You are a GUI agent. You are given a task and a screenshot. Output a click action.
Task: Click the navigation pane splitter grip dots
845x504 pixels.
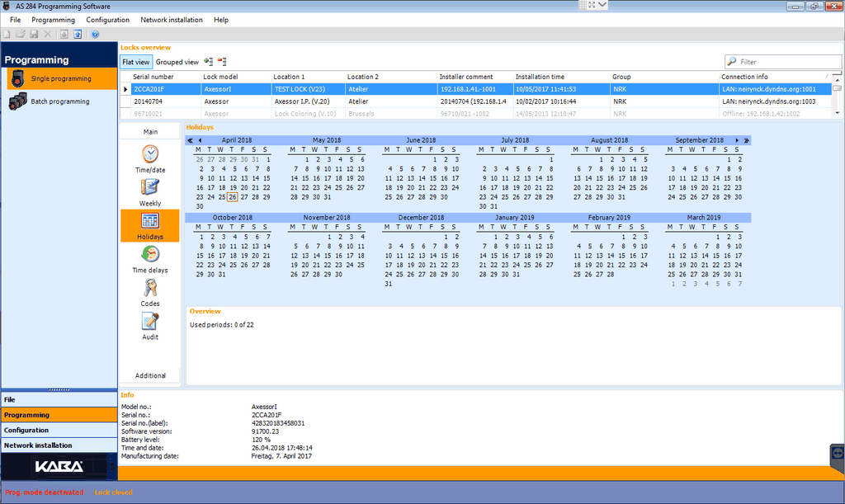pyautogui.click(x=59, y=389)
